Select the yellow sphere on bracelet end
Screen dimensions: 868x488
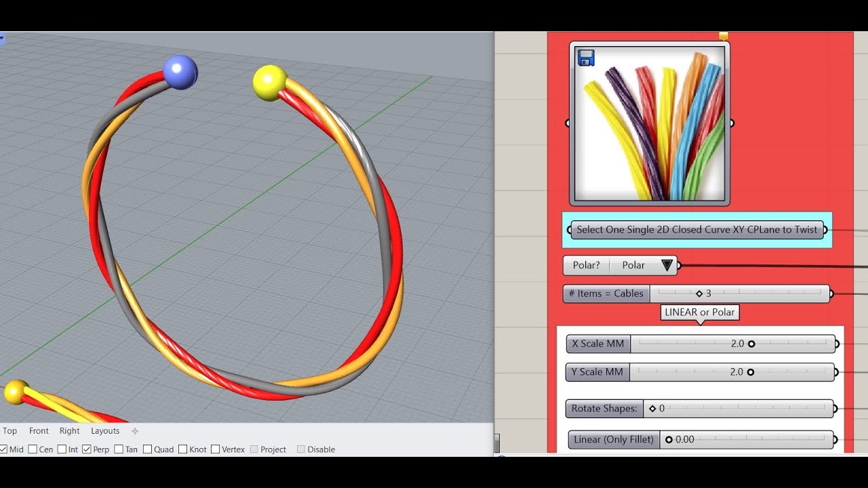[x=269, y=83]
